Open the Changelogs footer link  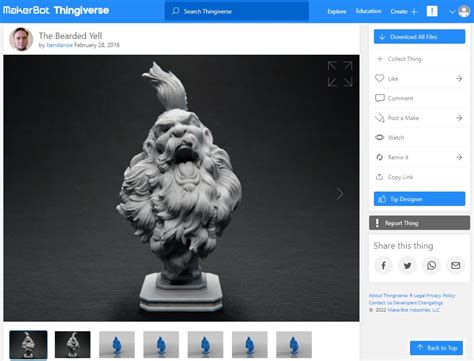430,303
